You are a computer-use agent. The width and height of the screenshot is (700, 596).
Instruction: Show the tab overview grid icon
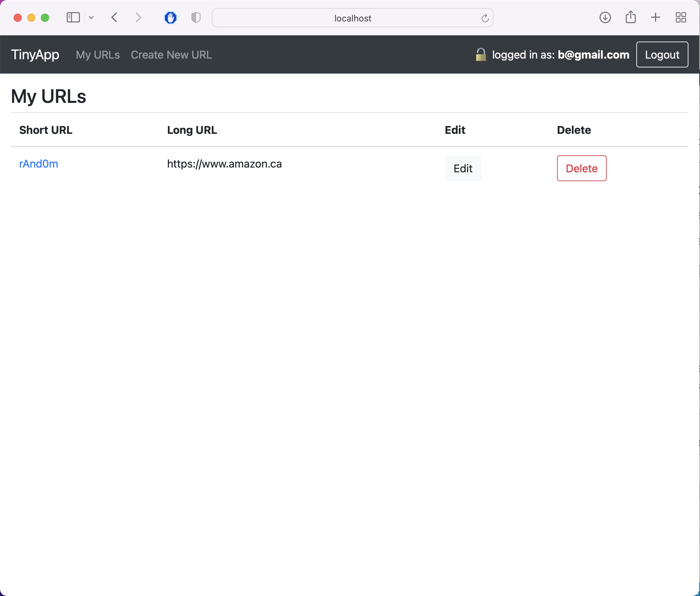[681, 18]
